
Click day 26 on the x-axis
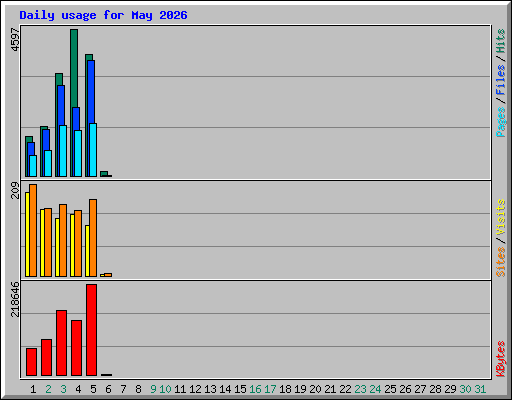point(405,389)
